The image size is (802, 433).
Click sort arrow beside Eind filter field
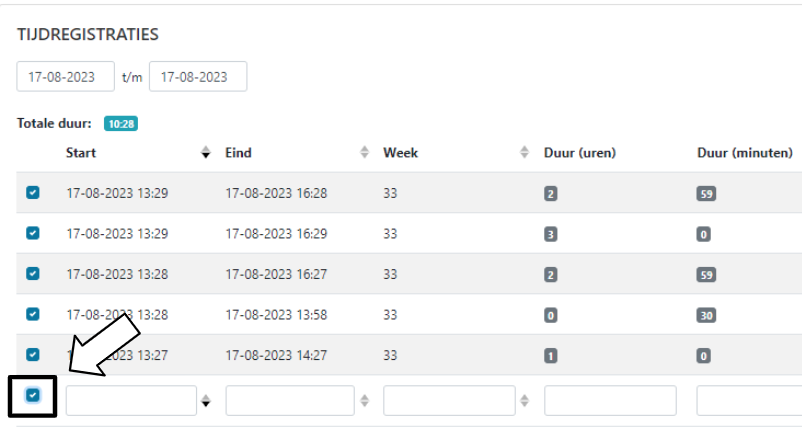click(365, 401)
